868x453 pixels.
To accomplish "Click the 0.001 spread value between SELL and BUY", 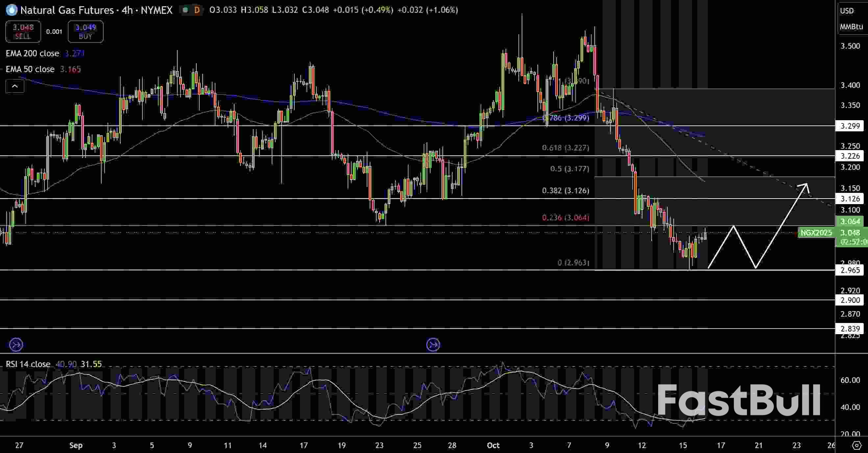I will click(54, 31).
